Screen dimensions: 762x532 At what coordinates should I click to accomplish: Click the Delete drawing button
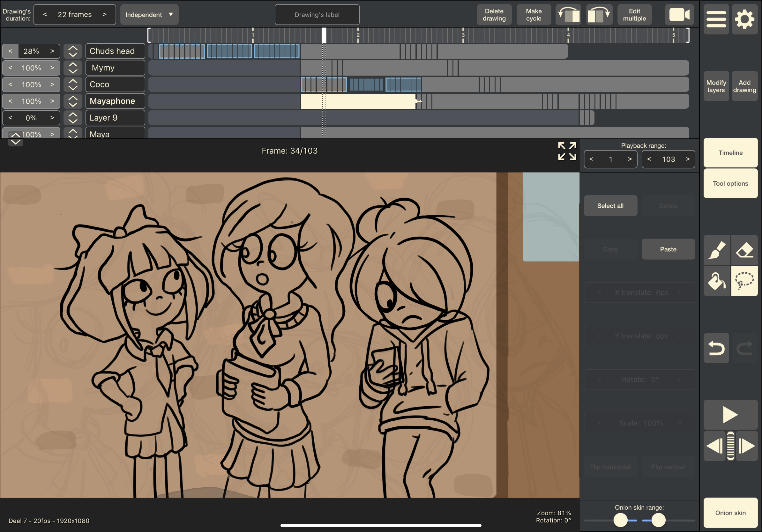tap(494, 15)
